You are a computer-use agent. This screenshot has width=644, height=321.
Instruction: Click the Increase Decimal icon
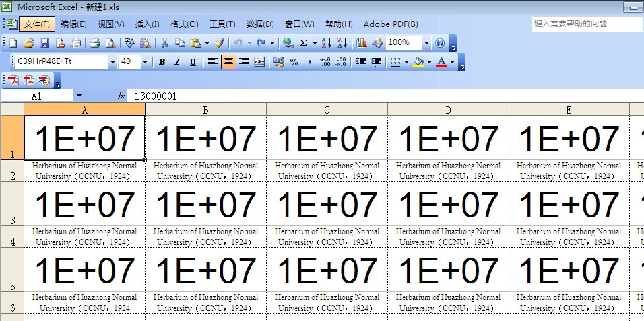[325, 62]
